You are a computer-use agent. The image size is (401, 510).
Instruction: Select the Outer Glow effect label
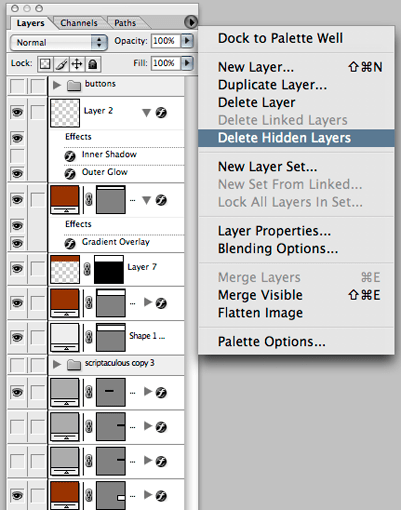pos(105,172)
